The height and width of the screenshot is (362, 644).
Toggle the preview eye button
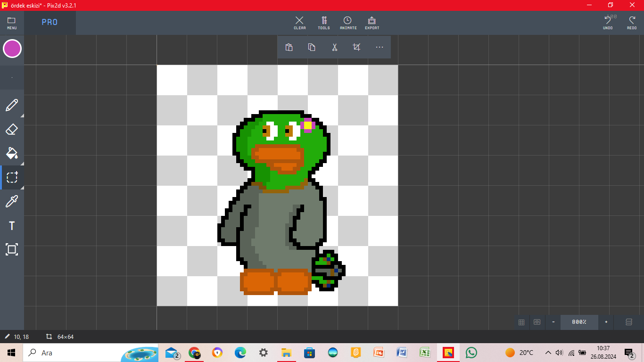[x=537, y=322]
